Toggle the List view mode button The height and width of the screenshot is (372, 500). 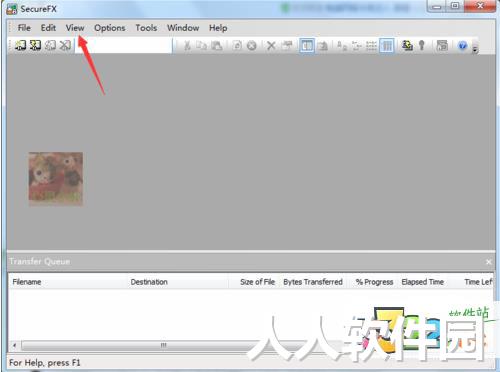click(x=371, y=46)
